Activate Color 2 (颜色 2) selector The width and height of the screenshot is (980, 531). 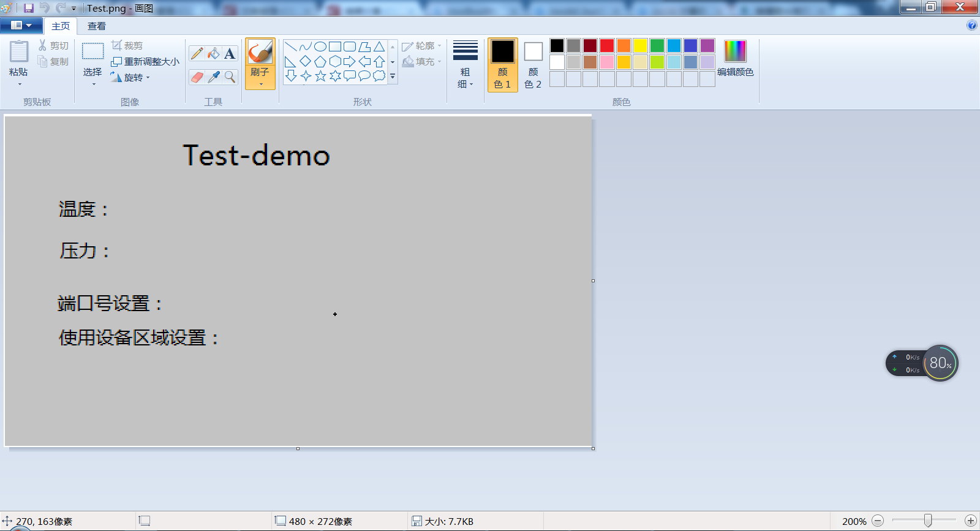click(x=533, y=64)
